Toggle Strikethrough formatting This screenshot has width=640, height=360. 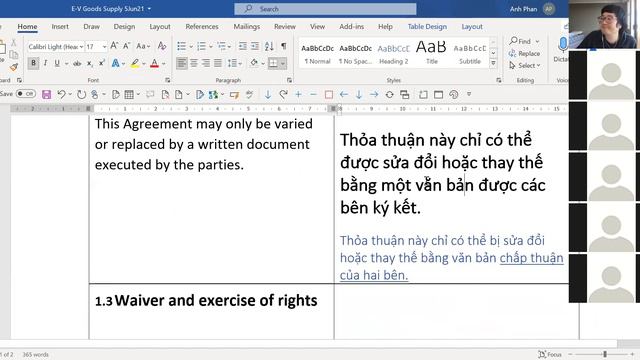click(77, 63)
